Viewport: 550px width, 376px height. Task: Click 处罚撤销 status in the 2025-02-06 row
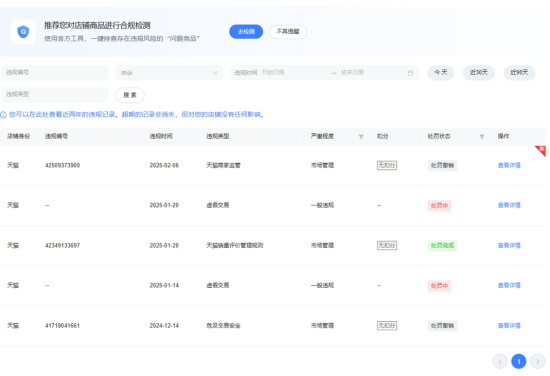click(442, 165)
